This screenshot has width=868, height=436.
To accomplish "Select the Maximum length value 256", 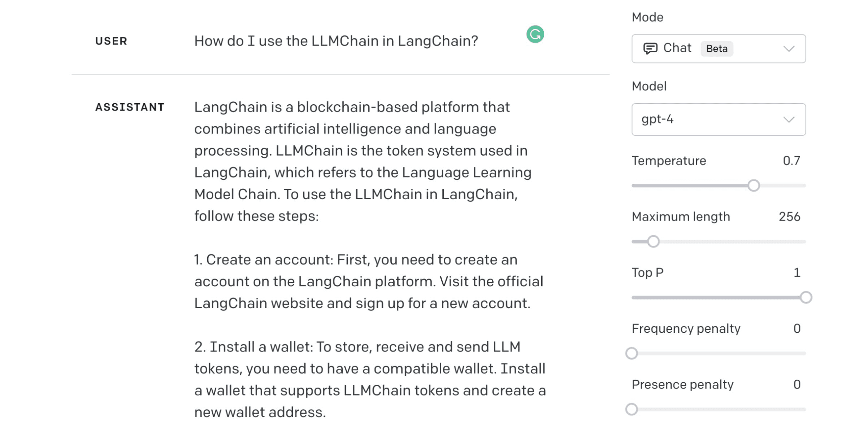I will [x=789, y=217].
